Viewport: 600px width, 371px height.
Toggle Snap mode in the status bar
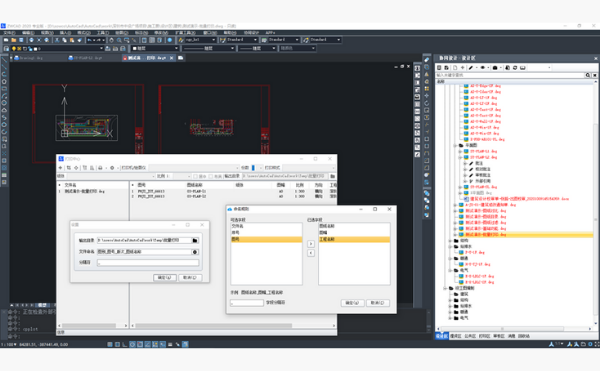click(110, 344)
